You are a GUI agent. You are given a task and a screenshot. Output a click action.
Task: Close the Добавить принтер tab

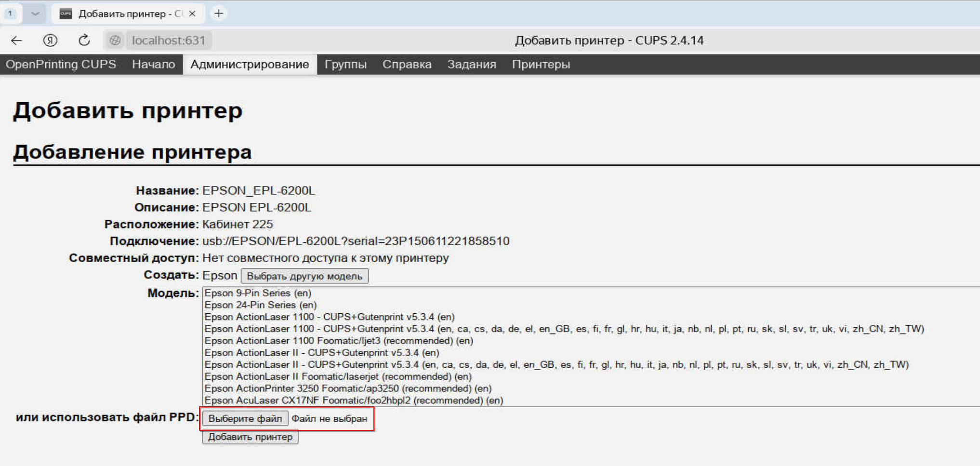pyautogui.click(x=192, y=13)
